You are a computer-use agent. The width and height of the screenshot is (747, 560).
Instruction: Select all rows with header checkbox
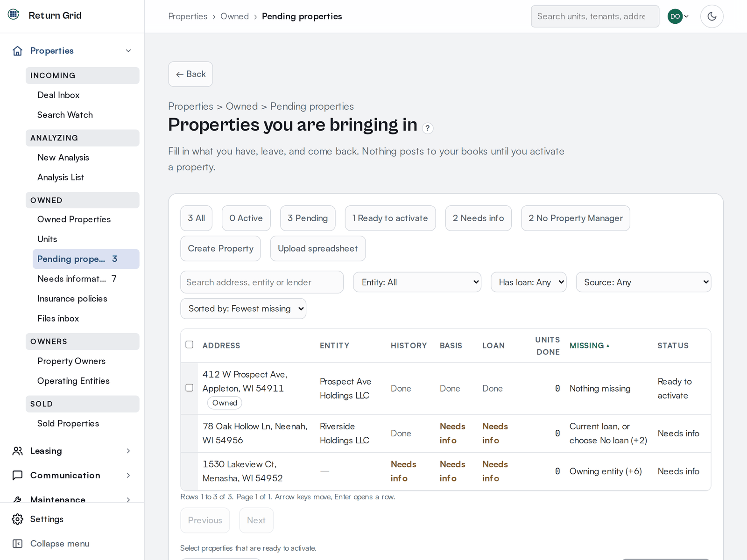click(189, 344)
